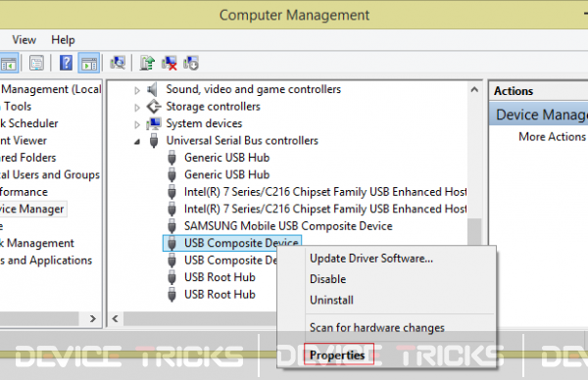Click the Help toolbar icon with question mark

coord(67,63)
